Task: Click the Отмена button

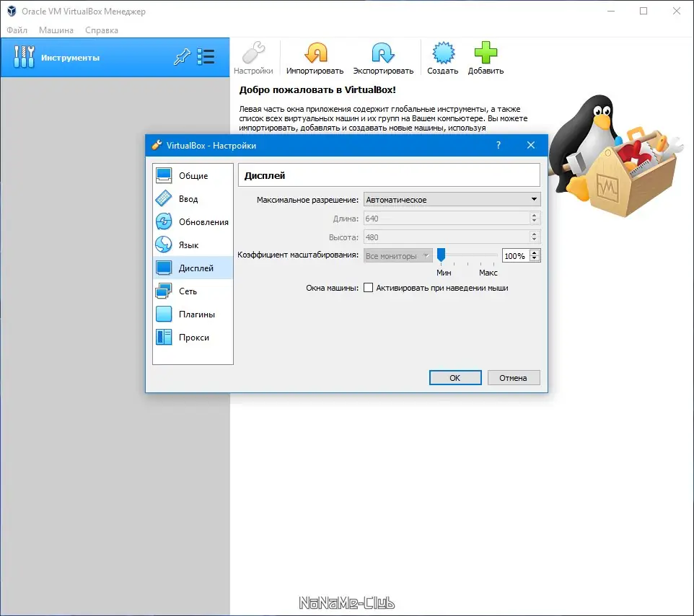Action: point(514,378)
